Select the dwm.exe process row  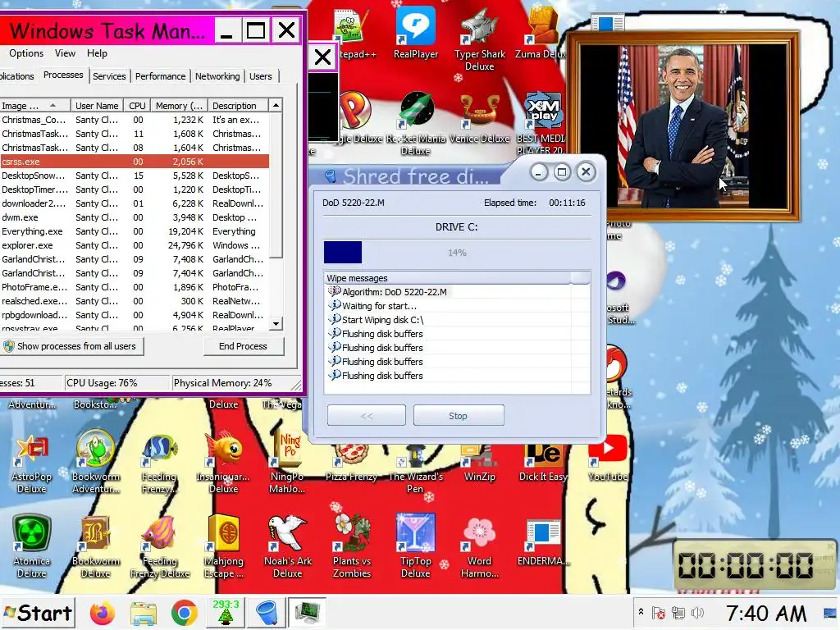tap(134, 217)
